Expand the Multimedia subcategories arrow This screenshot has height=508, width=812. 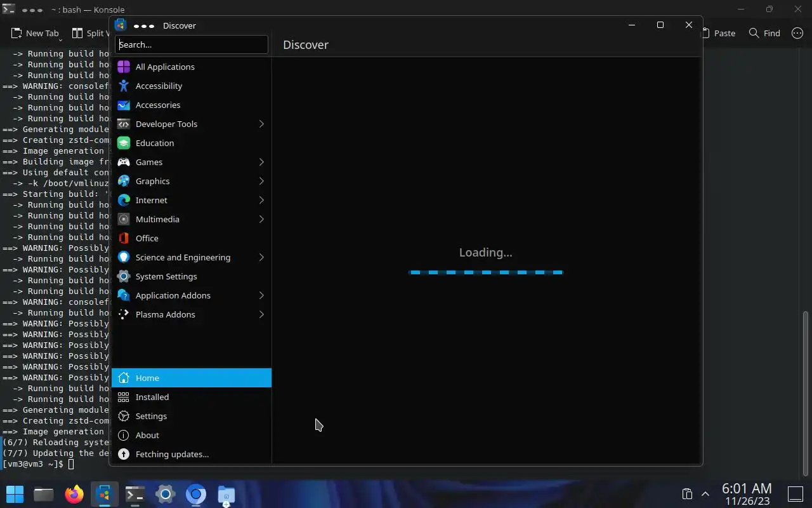[261, 219]
